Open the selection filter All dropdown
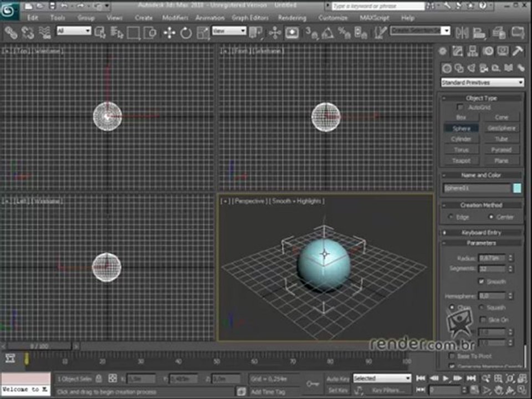This screenshot has height=399, width=532. click(x=74, y=31)
